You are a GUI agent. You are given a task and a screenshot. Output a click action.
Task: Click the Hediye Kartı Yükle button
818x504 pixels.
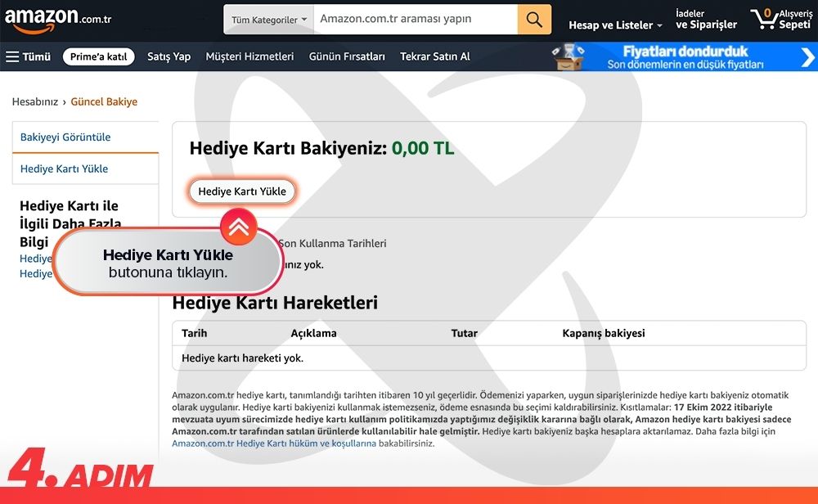(242, 191)
